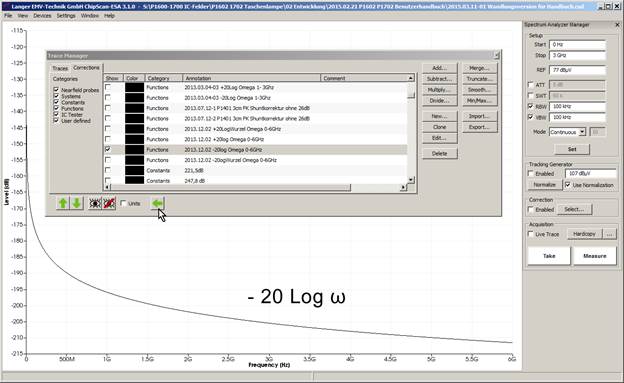
Task: Switch to the Traces tab
Action: tap(60, 68)
